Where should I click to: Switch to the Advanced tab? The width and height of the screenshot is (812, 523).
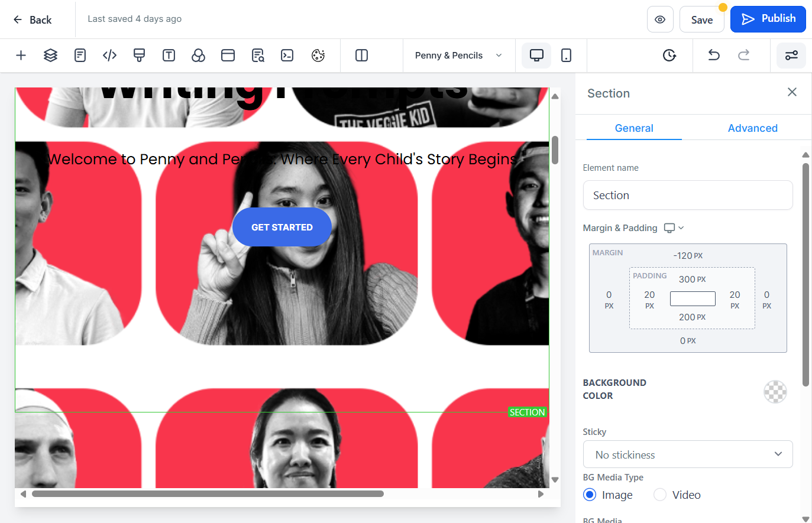tap(752, 128)
